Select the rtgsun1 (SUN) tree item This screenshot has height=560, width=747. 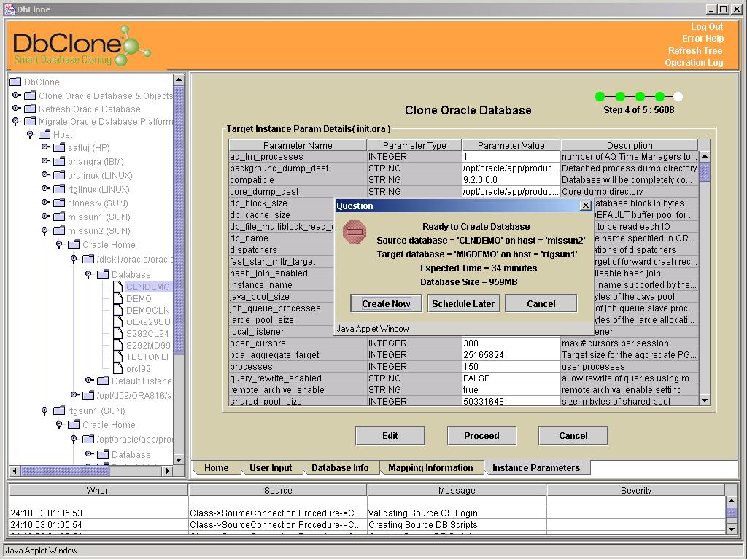pyautogui.click(x=96, y=411)
